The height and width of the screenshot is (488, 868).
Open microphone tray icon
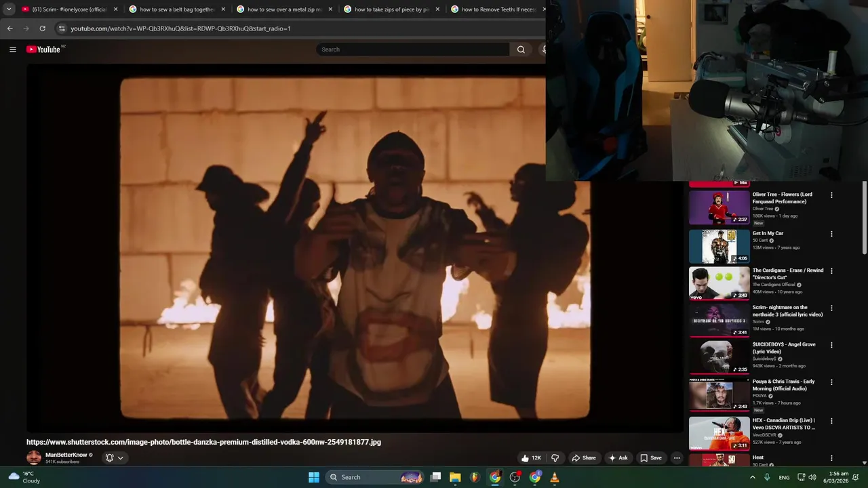[x=767, y=477]
